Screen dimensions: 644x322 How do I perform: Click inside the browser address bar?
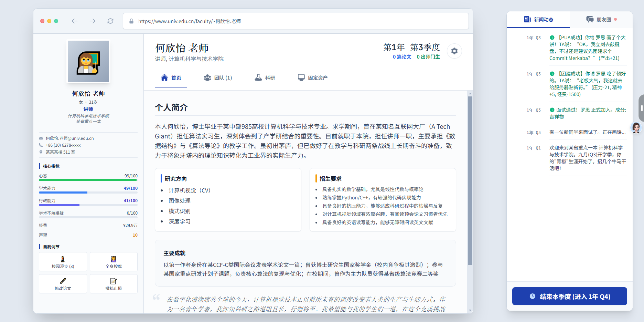point(296,21)
